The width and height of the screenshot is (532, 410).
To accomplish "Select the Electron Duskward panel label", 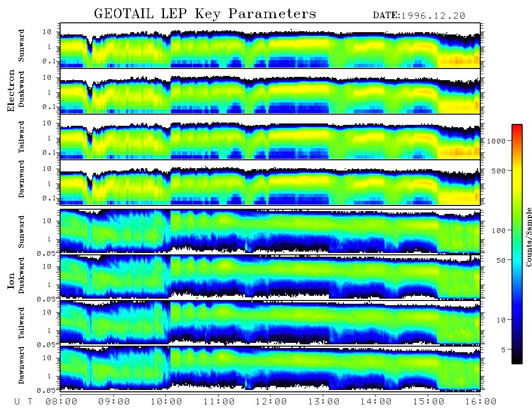I will click(x=21, y=89).
